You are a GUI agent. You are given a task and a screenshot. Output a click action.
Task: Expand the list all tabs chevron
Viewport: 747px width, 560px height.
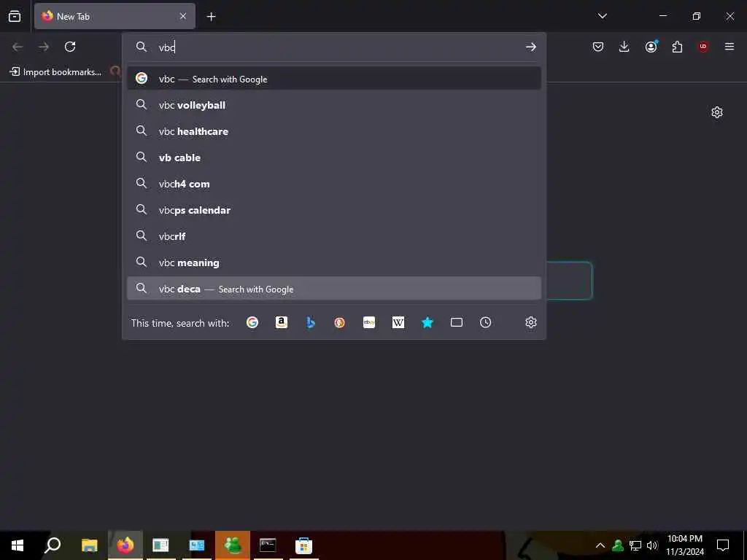(602, 16)
